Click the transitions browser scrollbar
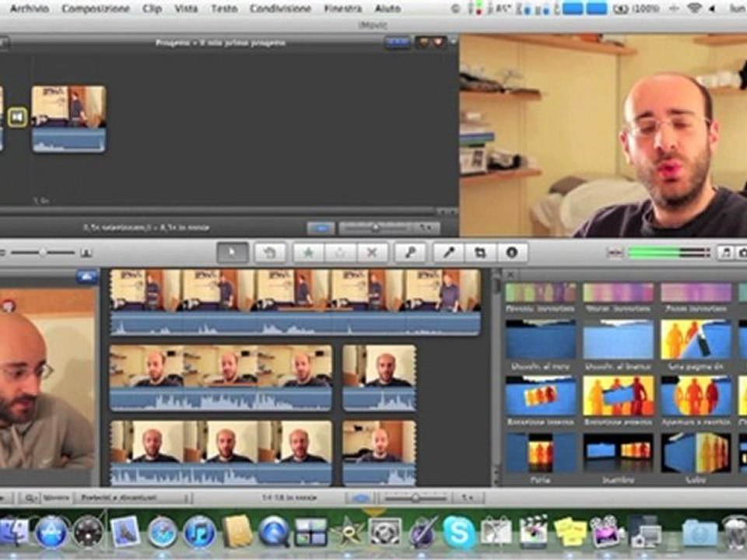This screenshot has height=560, width=747. coord(496,376)
